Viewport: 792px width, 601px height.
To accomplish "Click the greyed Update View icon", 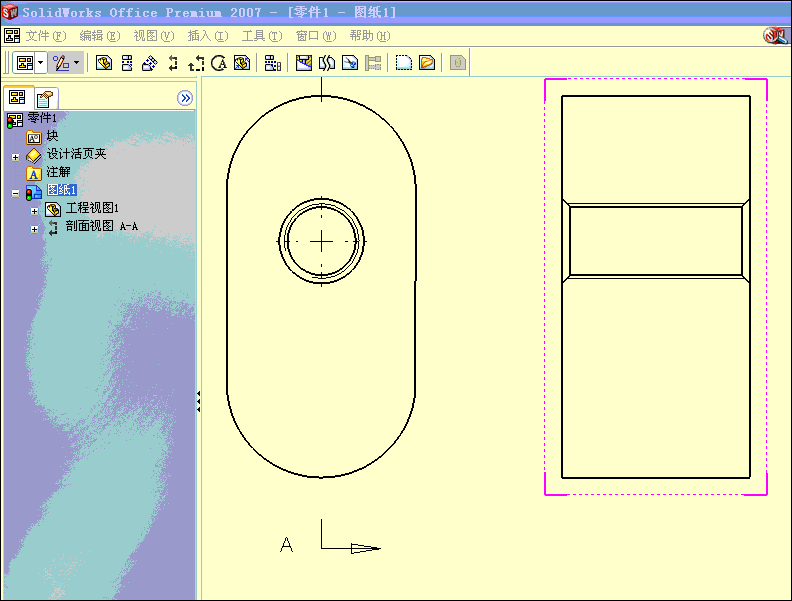I will [458, 63].
